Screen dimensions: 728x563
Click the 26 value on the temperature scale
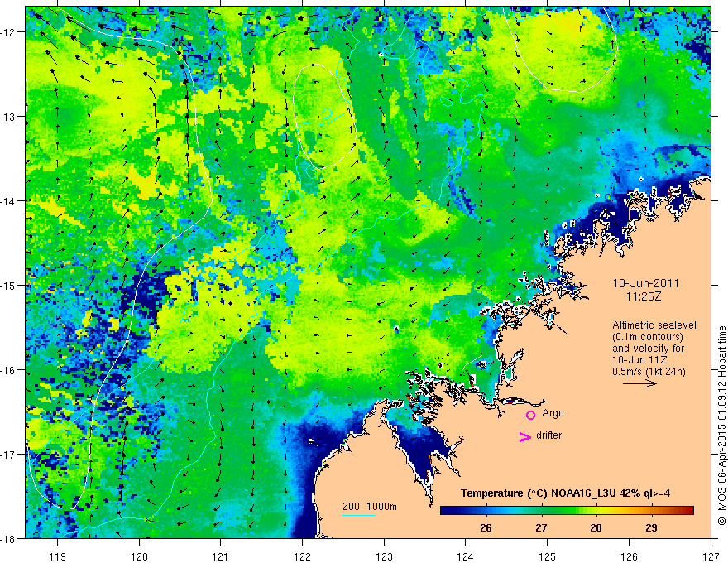(486, 528)
